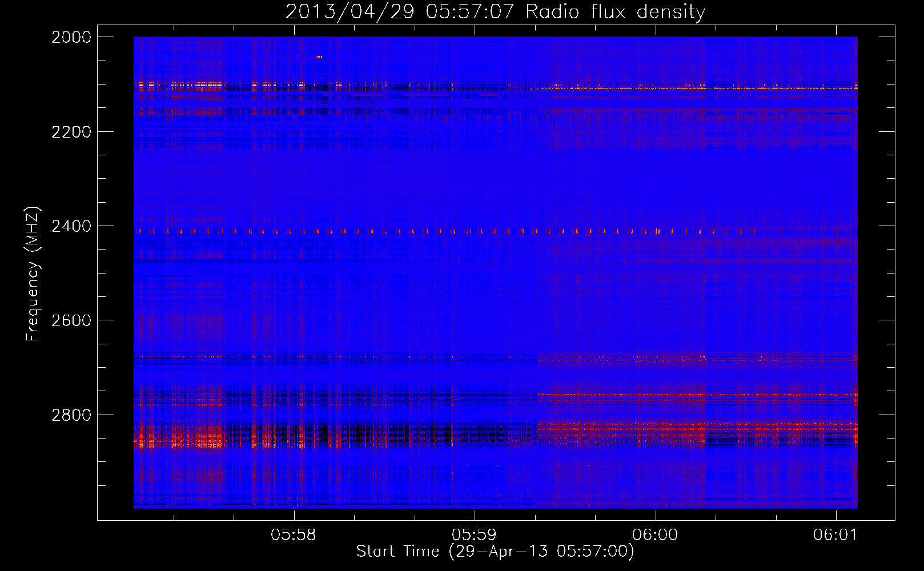Click the "Frequency (MHZ)" y-axis title
The height and width of the screenshot is (571, 924).
[33, 274]
